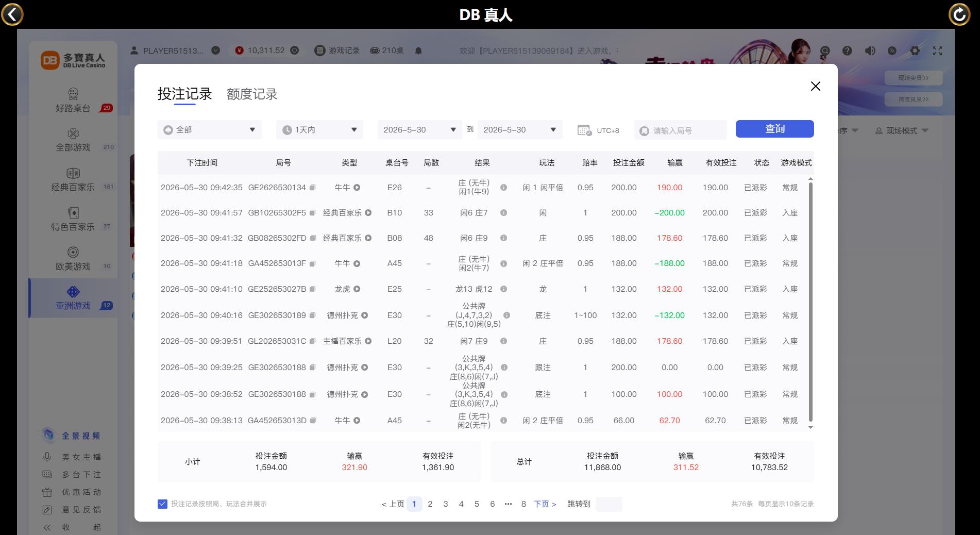
Task: Open 经典百家乐 in sidebar
Action: tap(73, 180)
